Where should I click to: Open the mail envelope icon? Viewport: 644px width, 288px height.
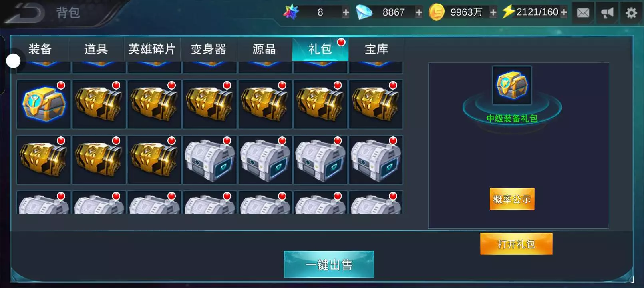[x=583, y=13]
